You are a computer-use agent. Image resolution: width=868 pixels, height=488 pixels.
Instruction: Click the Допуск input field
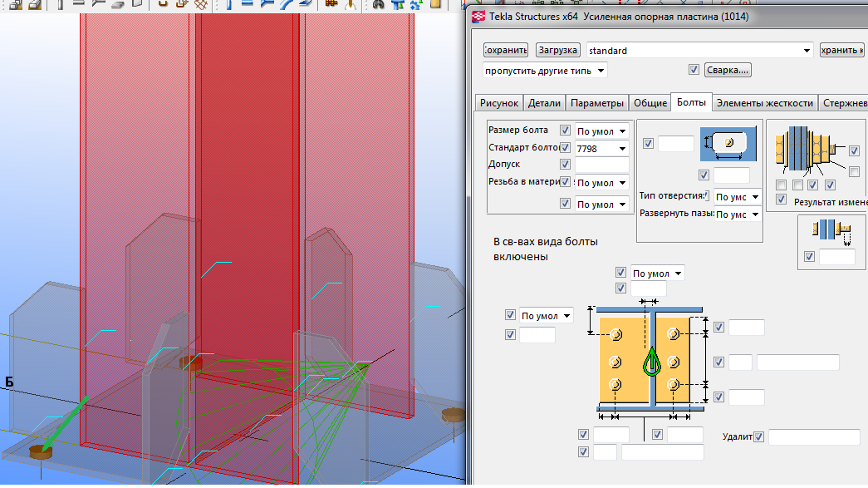(x=601, y=165)
